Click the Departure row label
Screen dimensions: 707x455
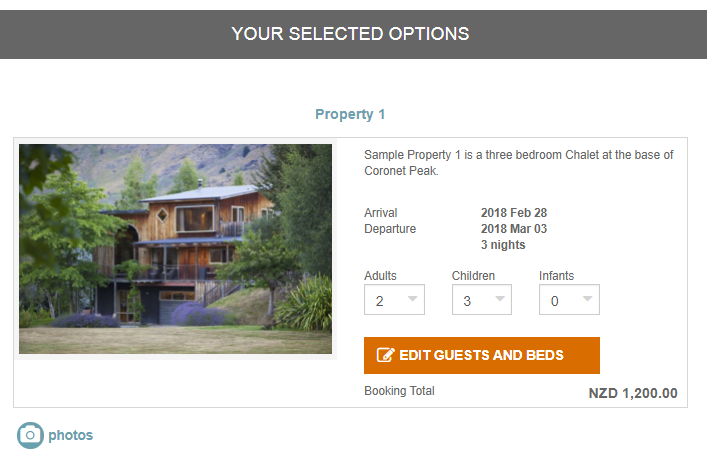[390, 229]
